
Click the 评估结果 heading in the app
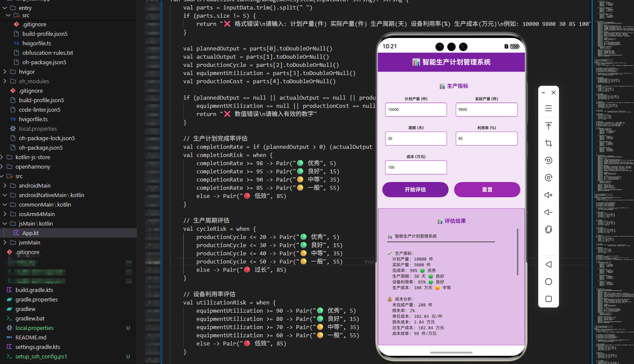coord(455,221)
